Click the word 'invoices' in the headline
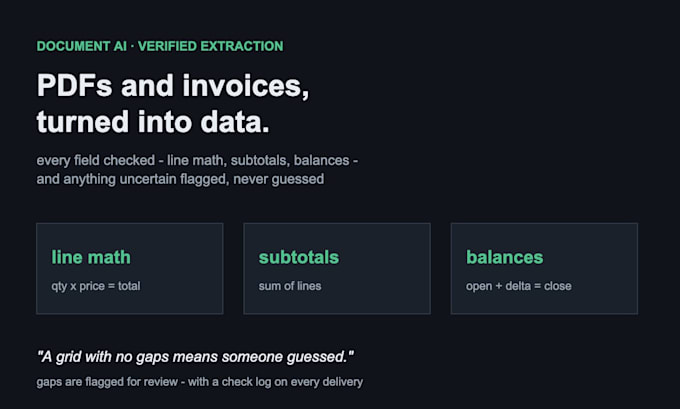680x409 pixels. click(245, 85)
